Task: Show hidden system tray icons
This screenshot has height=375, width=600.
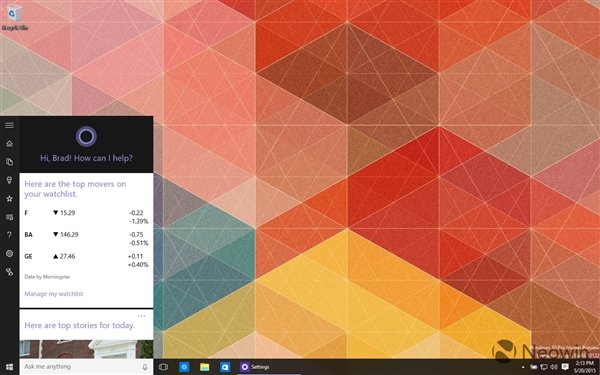Action: [x=523, y=367]
